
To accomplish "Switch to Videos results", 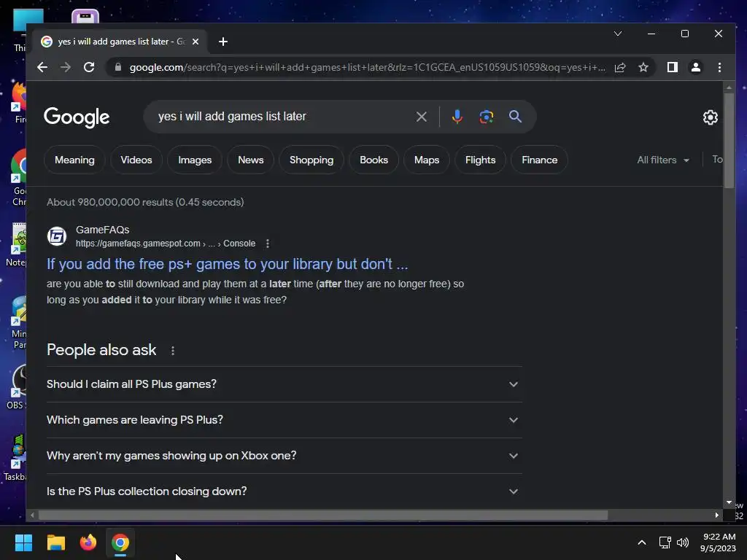I will 136,160.
